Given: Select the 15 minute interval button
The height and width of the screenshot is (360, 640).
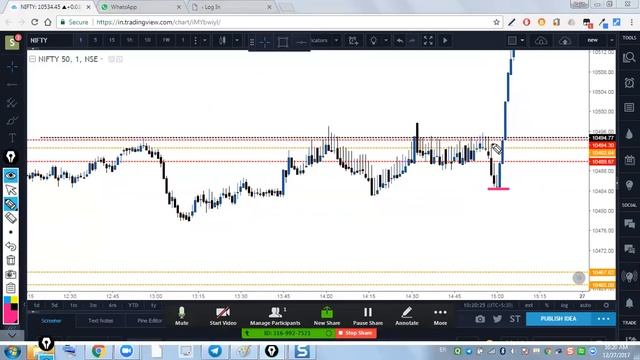Looking at the screenshot, I should click(x=112, y=40).
